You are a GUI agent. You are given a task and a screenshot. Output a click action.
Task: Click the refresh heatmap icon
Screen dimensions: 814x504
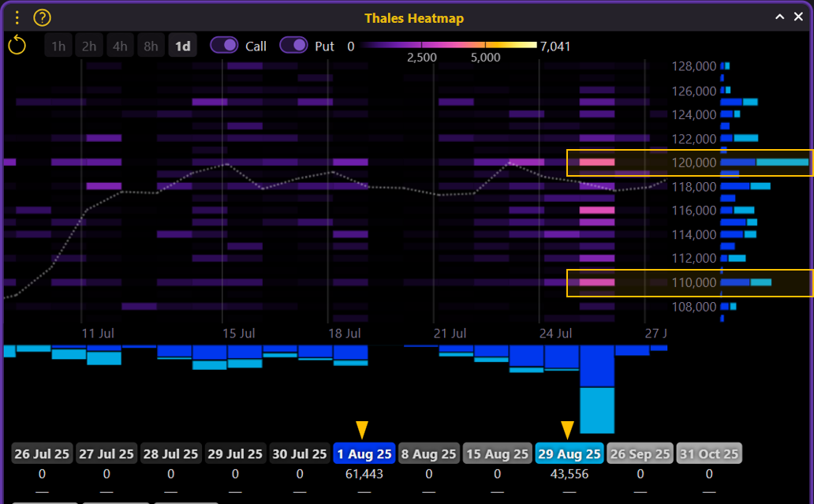coord(17,45)
